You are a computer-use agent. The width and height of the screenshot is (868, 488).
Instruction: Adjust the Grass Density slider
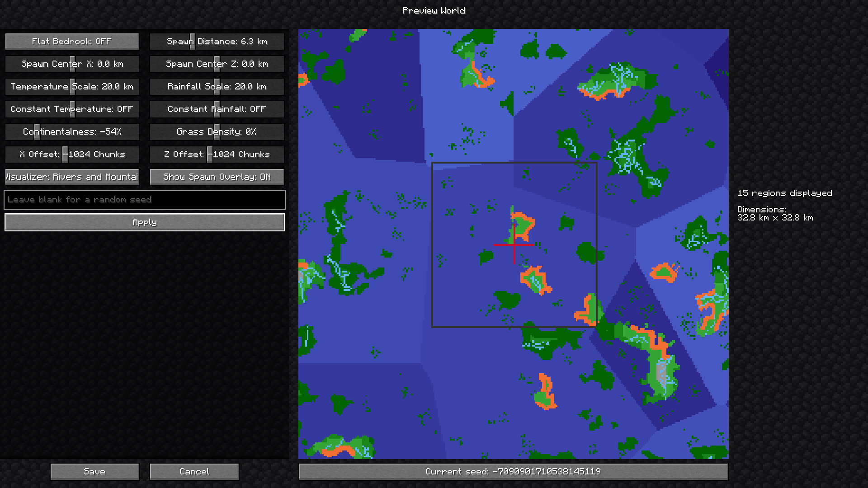pos(216,131)
